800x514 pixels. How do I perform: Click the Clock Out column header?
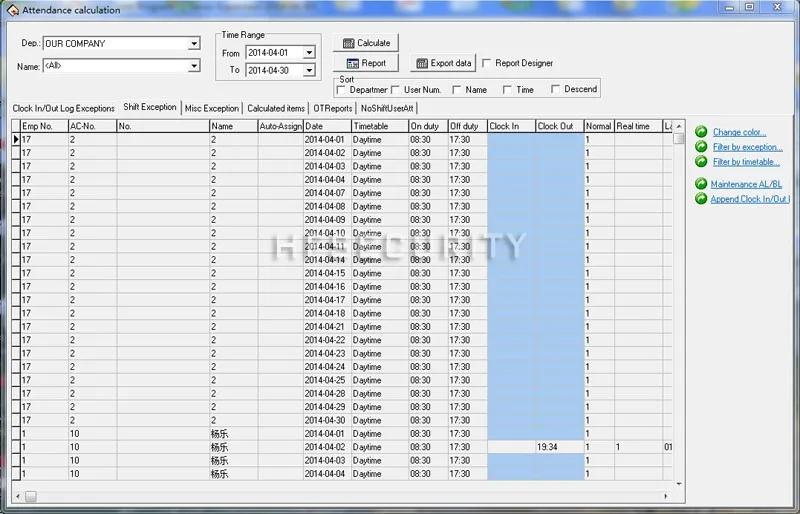click(560, 126)
